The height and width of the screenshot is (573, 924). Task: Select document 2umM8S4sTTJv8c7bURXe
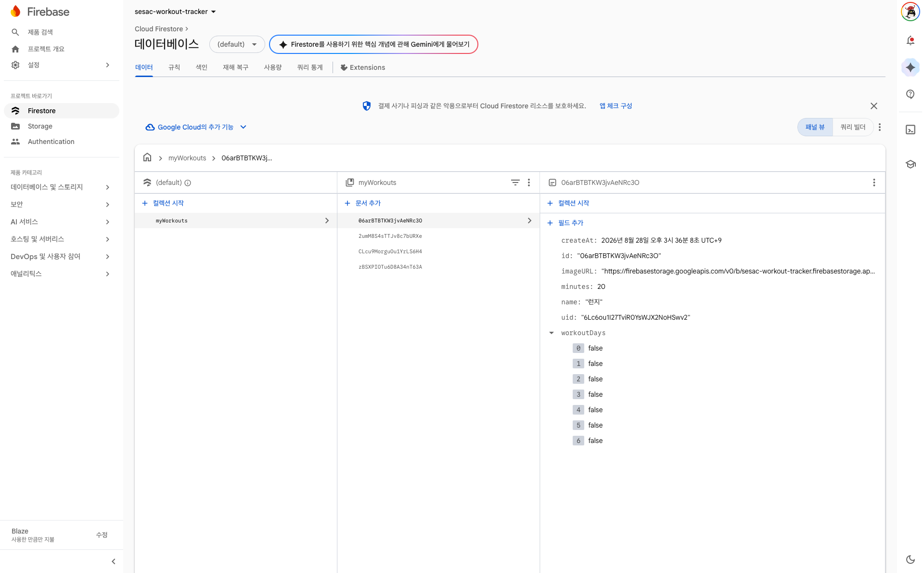(x=438, y=236)
